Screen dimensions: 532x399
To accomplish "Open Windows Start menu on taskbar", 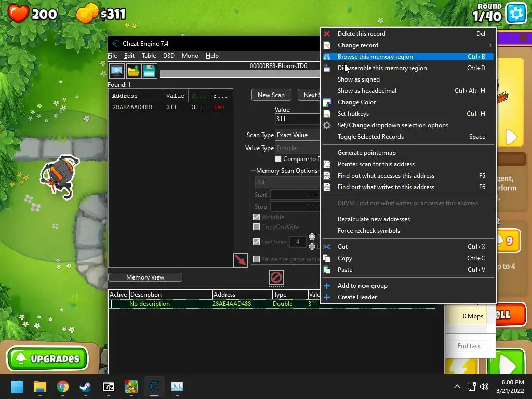I will [17, 387].
